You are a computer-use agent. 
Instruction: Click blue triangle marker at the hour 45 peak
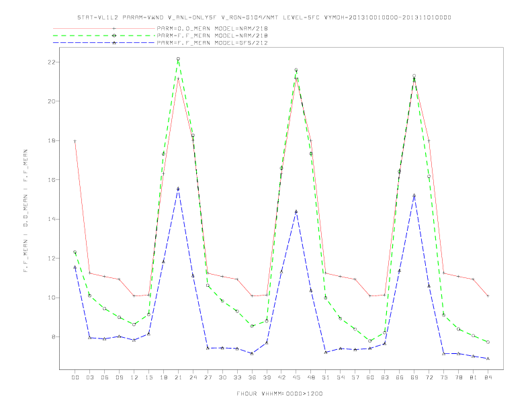coord(296,212)
